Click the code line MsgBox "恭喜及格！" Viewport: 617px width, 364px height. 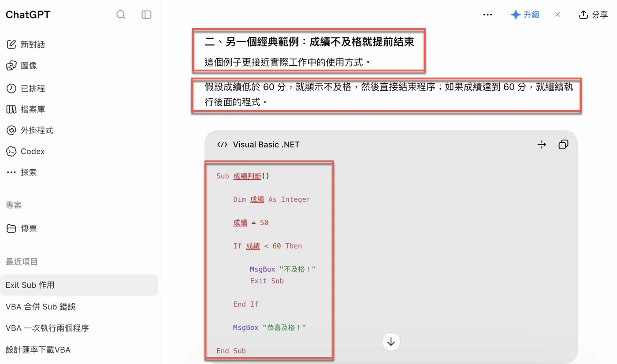coord(269,327)
